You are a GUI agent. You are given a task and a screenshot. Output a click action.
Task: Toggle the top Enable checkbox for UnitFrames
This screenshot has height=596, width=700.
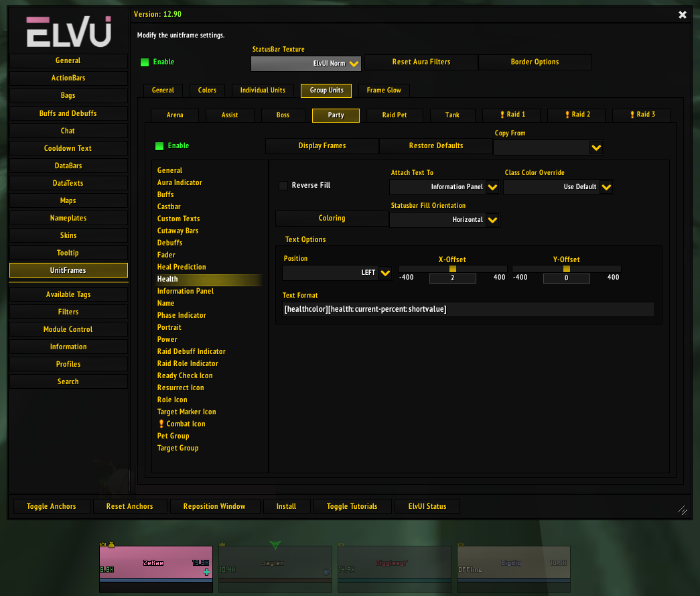[145, 62]
